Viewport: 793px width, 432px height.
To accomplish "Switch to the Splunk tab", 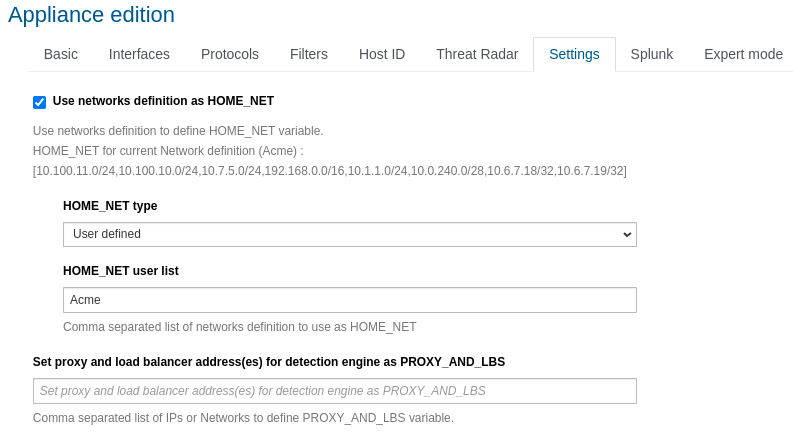I will click(652, 54).
